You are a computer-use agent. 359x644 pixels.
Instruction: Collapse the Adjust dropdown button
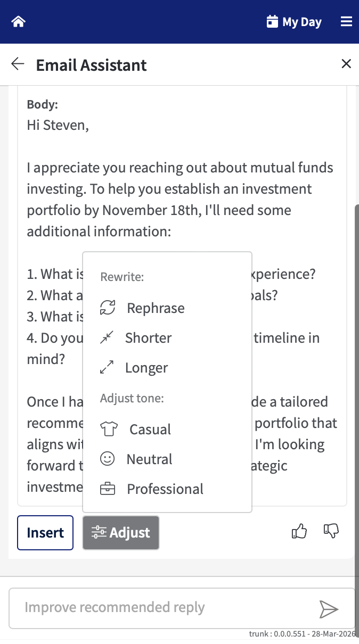pos(121,533)
